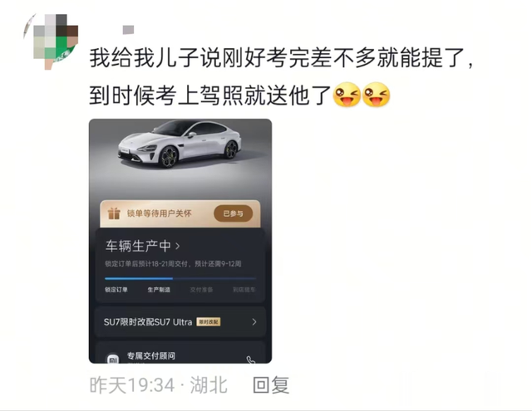
Task: Click the 昨天19:34 · 湖北 timestamp
Action: [x=159, y=385]
